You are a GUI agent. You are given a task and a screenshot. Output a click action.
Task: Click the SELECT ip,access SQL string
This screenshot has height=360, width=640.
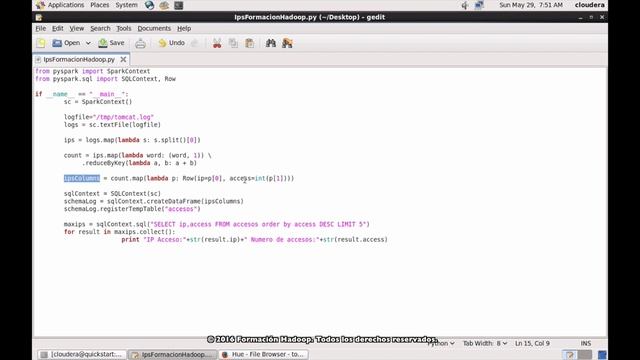[259, 224]
